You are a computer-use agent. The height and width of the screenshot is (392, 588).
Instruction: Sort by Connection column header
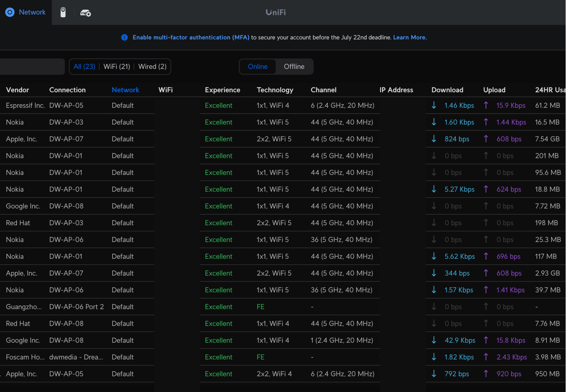67,90
